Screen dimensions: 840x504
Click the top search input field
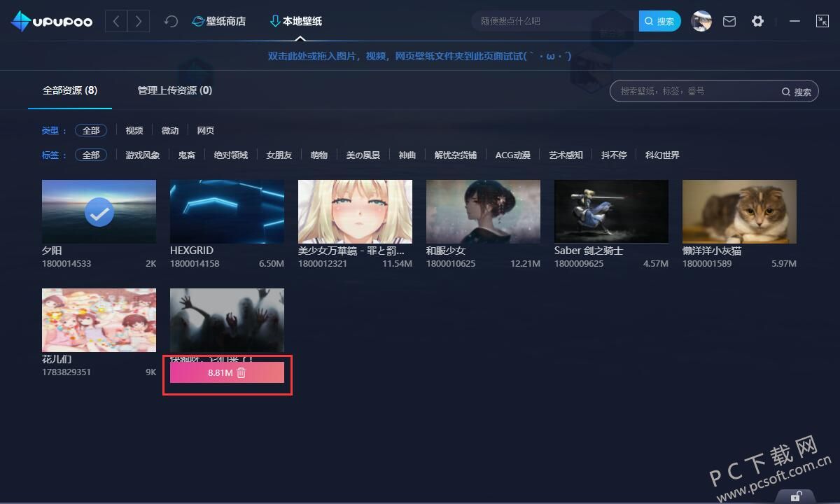tap(554, 22)
